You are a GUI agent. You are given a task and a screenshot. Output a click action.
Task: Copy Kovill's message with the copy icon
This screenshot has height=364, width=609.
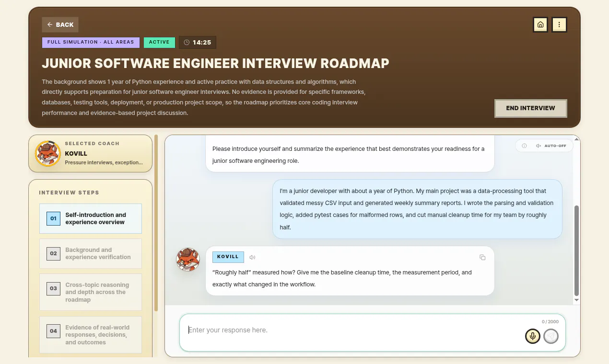coord(482,257)
